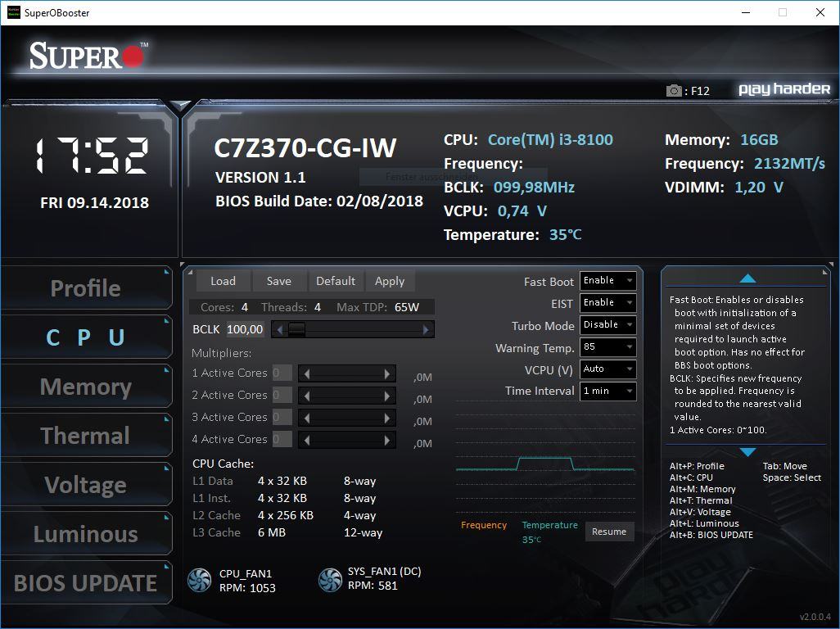Switch to the Voltage section
840x629 pixels.
(x=86, y=484)
